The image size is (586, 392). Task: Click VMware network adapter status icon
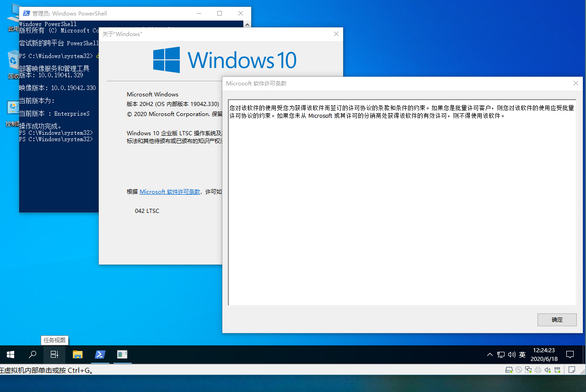point(528,370)
